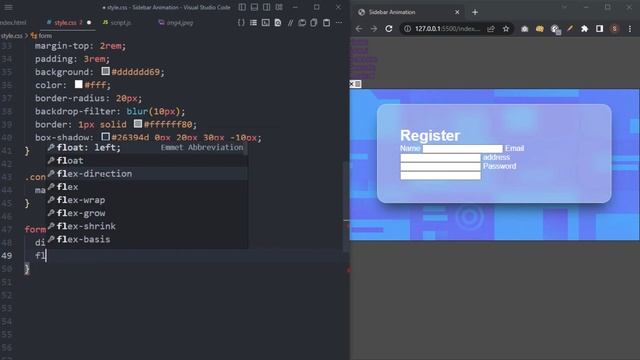Image resolution: width=640 pixels, height=360 pixels.
Task: Open the Extensions puzzle icon in browser
Action: [x=584, y=29]
